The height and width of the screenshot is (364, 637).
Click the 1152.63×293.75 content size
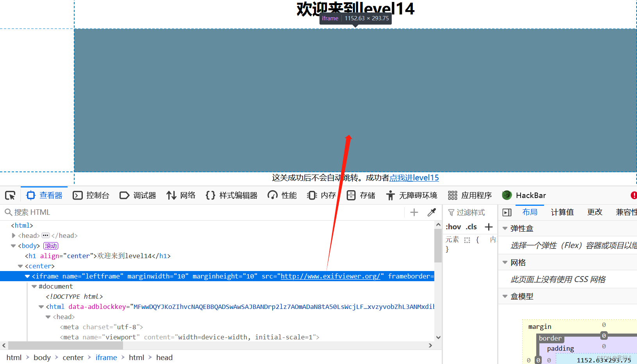604,360
